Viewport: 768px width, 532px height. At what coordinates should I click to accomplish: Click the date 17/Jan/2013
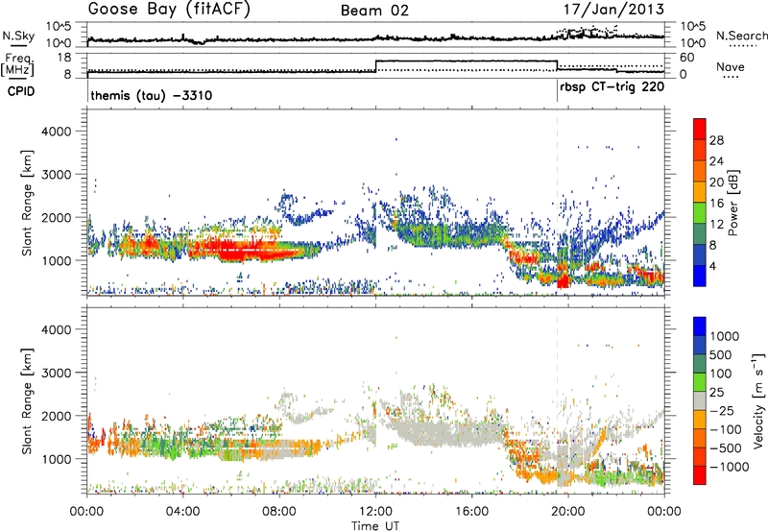click(x=614, y=9)
